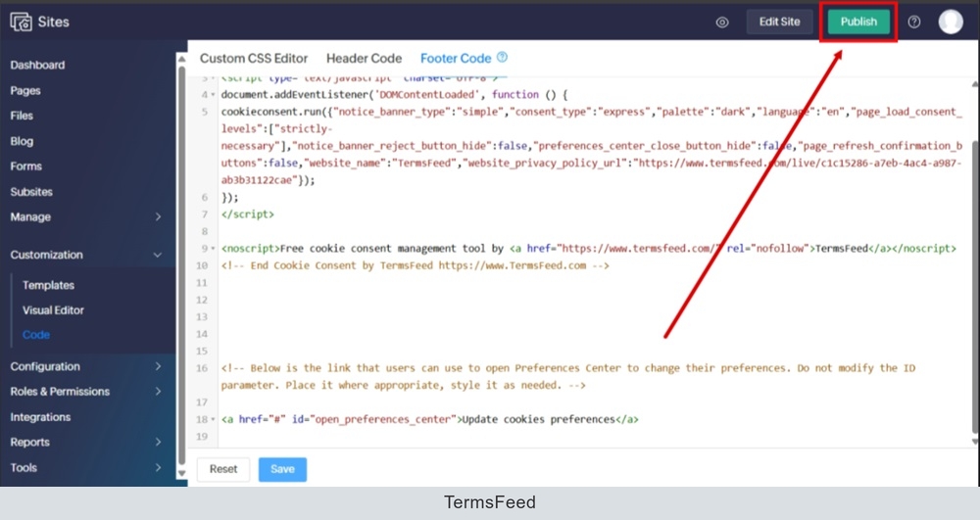Open the help question mark icon
This screenshot has height=520, width=980.
(913, 22)
